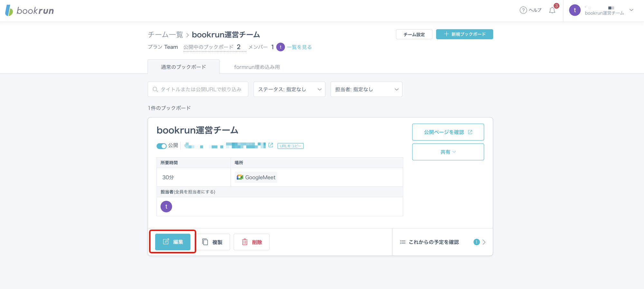Click the GoogleMeet location tag
The height and width of the screenshot is (289, 644).
256,177
